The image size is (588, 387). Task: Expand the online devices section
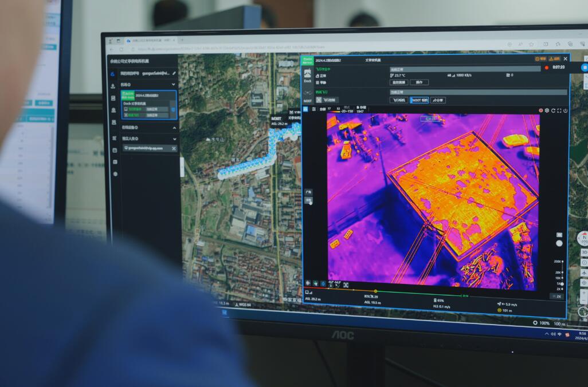[x=174, y=127]
